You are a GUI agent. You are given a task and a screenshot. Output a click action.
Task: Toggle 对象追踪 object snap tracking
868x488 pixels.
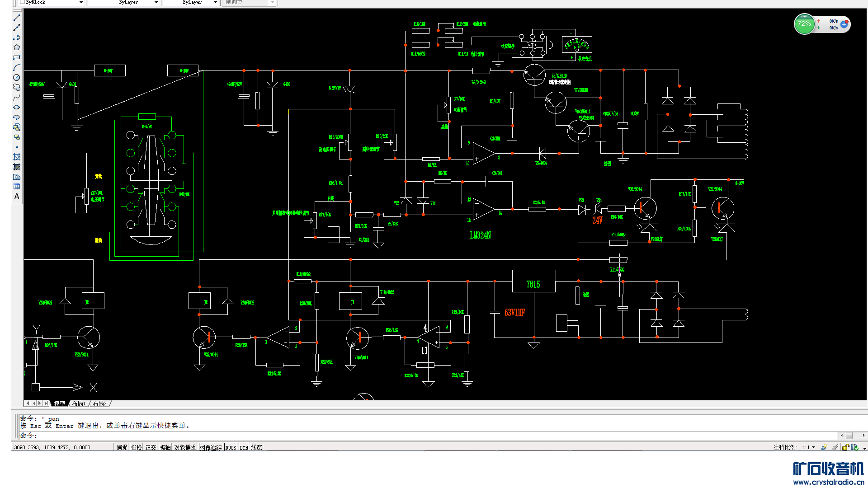point(211,447)
